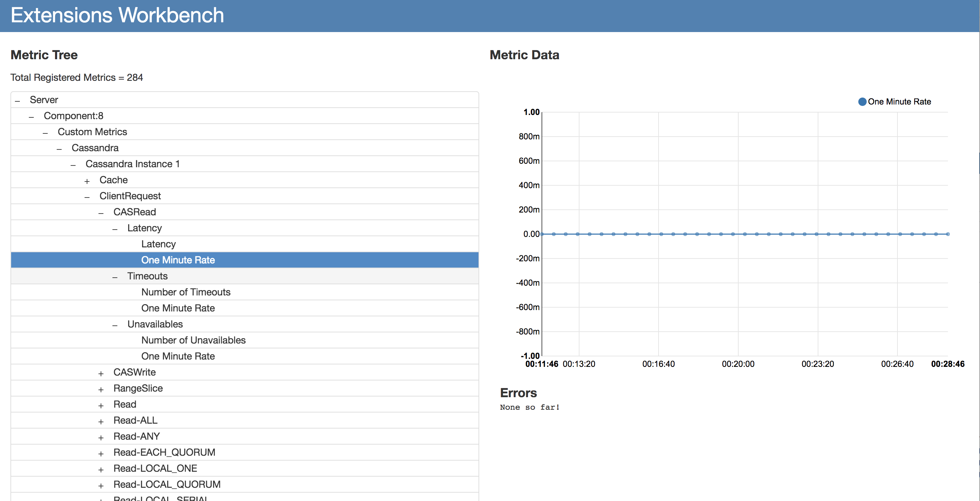Expand the Read-EACH_QUORUM plus icon
The image size is (980, 501).
101,453
